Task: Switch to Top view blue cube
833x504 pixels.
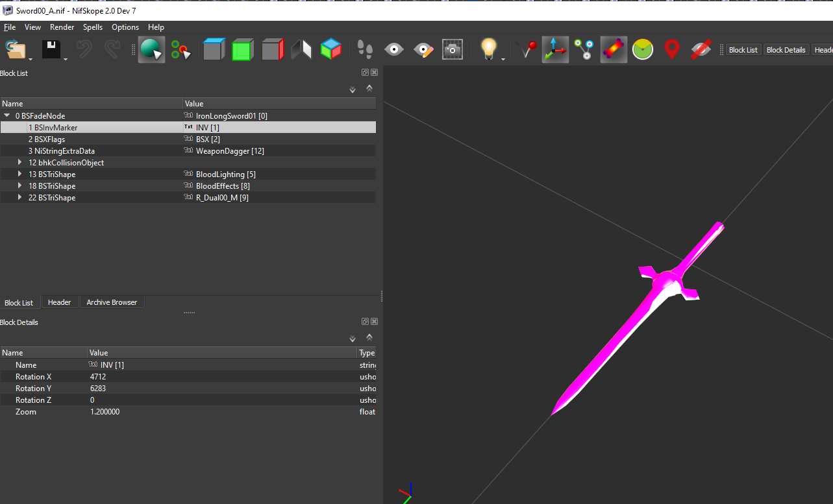Action: [x=213, y=49]
